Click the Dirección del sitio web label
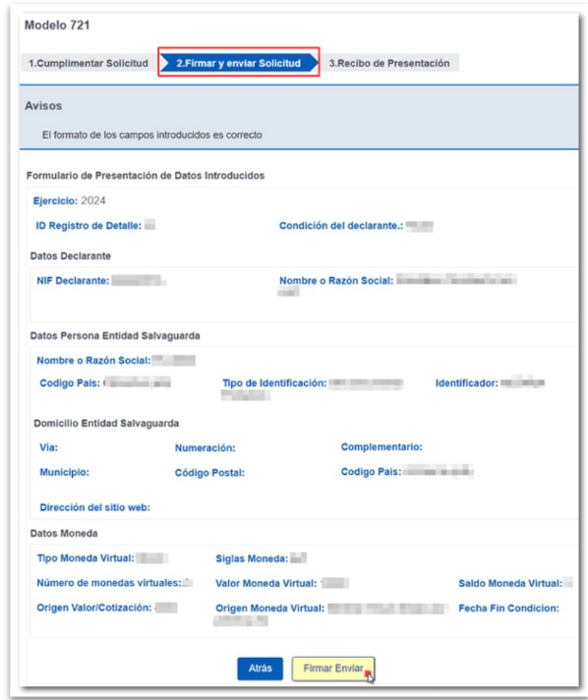588x700 pixels. click(95, 507)
